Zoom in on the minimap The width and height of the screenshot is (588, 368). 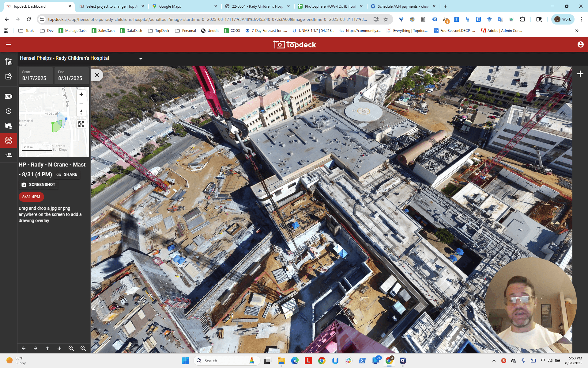pos(81,94)
